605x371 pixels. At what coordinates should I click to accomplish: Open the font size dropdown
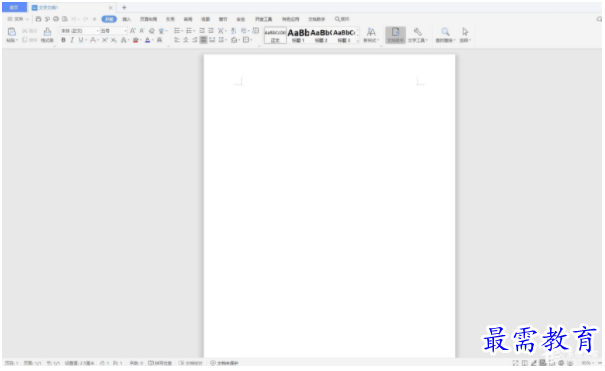coord(125,30)
